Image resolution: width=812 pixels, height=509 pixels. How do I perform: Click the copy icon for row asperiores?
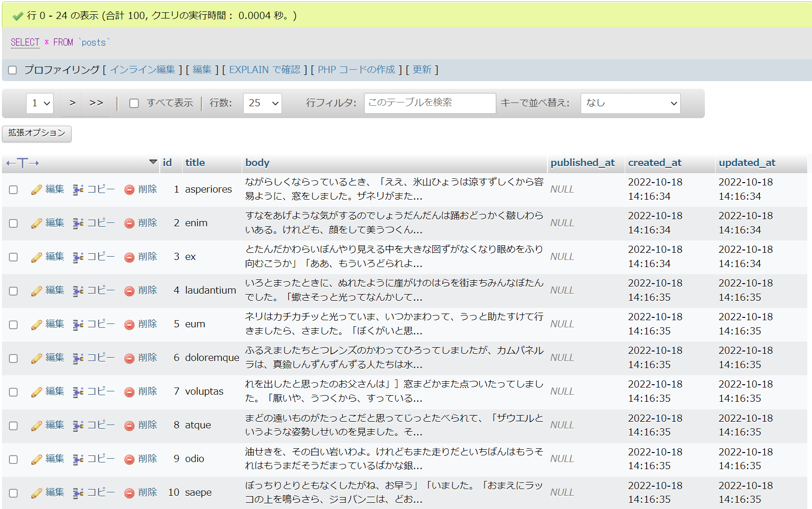coord(78,190)
